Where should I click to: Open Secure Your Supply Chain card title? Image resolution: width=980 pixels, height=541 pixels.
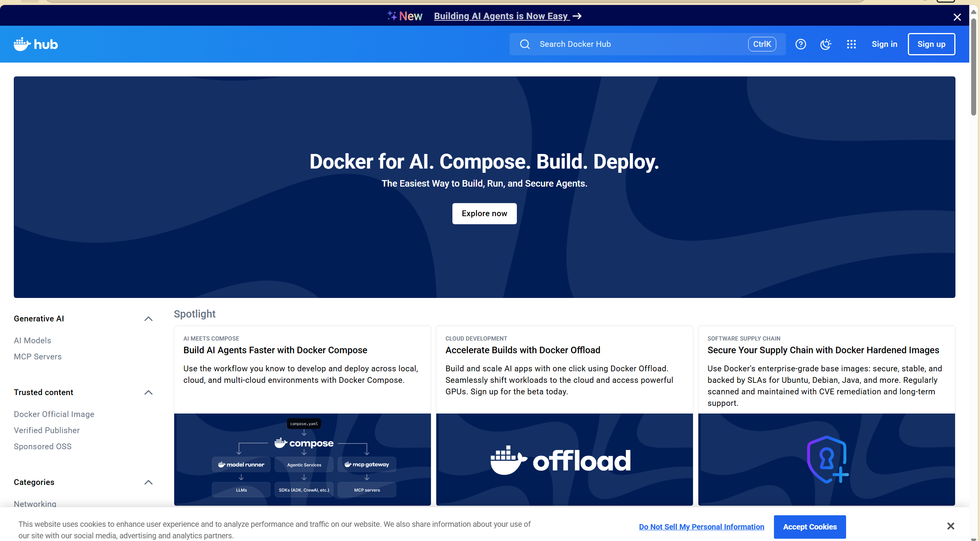tap(823, 350)
